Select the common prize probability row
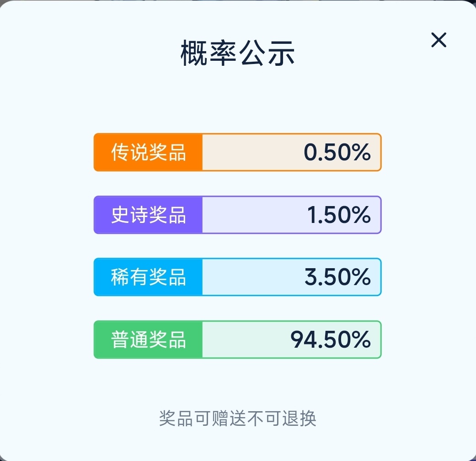 (x=237, y=339)
